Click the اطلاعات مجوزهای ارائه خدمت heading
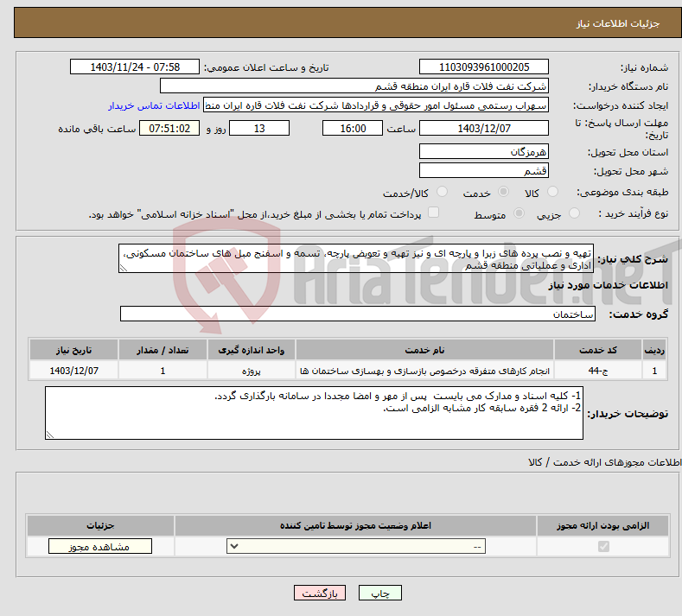This screenshot has height=616, width=682. point(605,462)
